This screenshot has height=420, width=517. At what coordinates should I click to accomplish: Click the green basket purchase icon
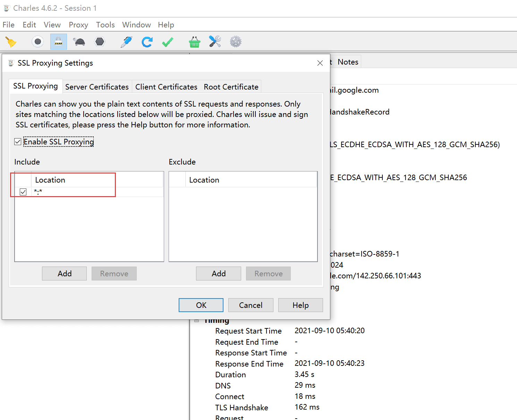[195, 42]
